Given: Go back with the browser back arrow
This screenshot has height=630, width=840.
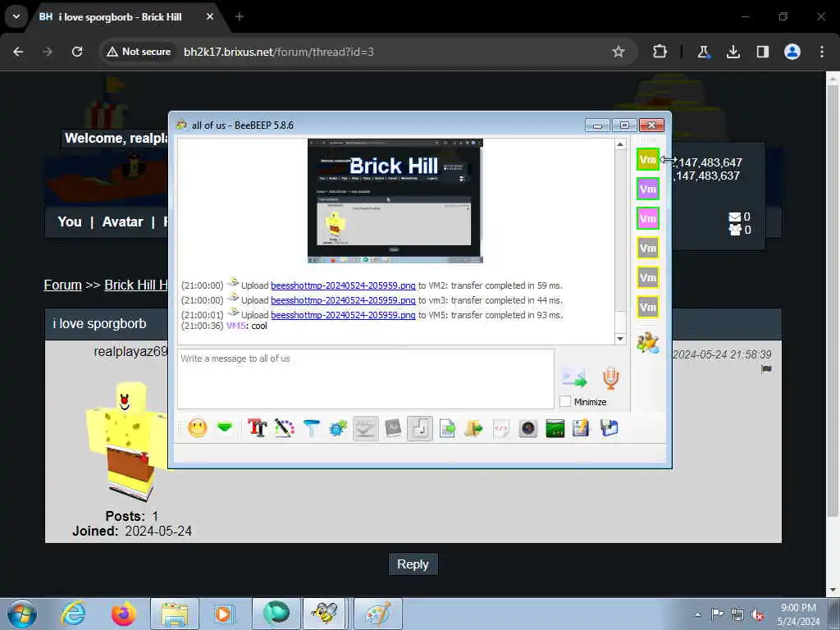Looking at the screenshot, I should 18,52.
